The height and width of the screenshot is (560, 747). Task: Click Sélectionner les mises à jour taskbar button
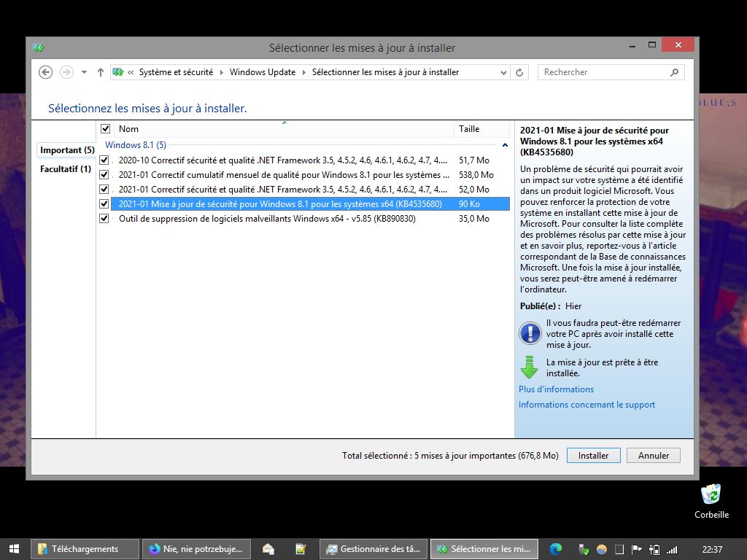[484, 549]
